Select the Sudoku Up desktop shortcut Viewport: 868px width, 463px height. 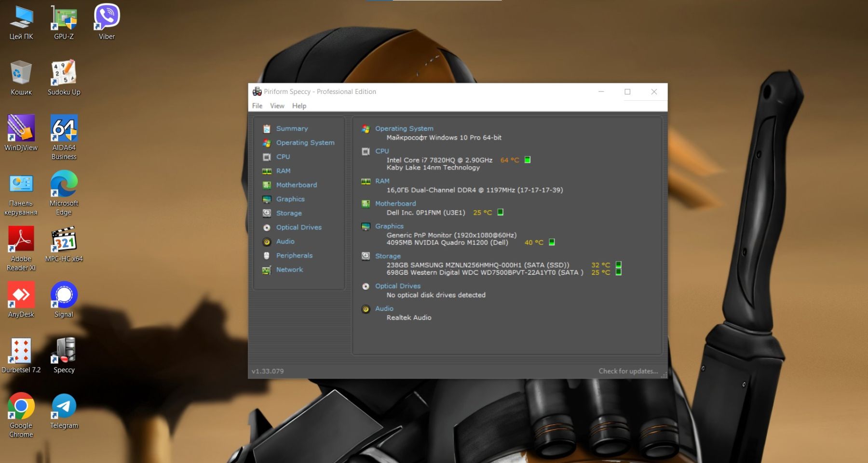[64, 78]
